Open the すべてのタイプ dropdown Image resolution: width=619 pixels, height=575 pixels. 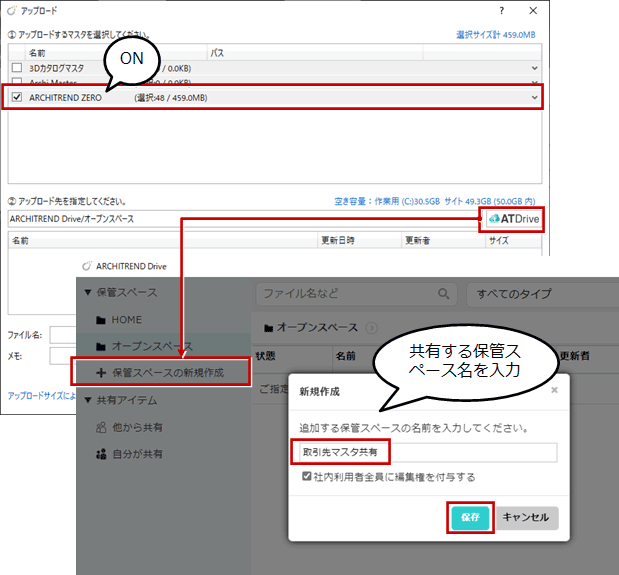[542, 294]
